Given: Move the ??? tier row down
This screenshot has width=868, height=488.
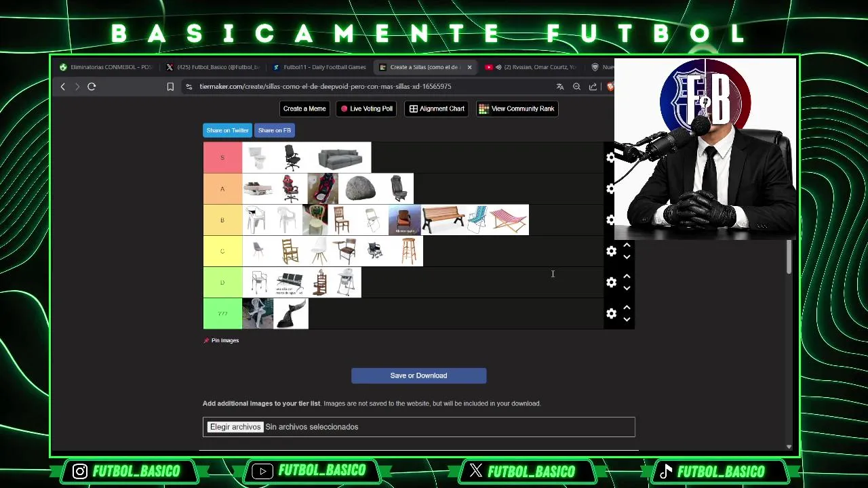Looking at the screenshot, I should coord(627,319).
